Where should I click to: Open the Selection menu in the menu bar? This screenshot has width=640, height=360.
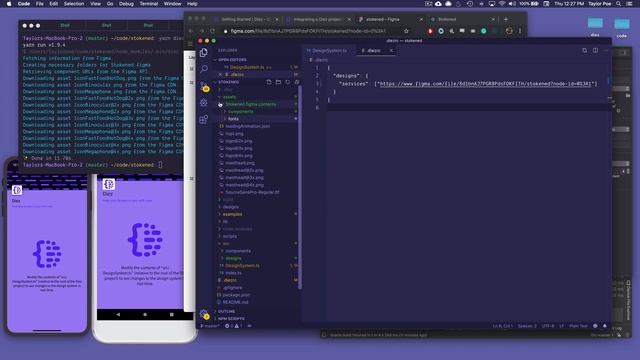coord(74,4)
